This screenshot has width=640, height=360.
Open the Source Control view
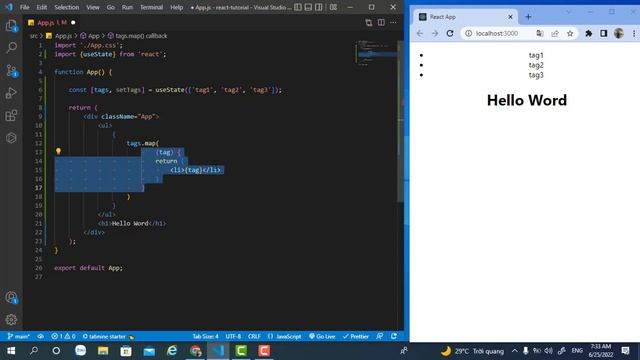click(11, 71)
